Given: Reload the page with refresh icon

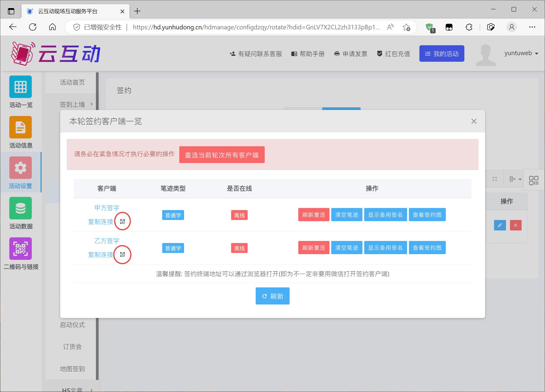Looking at the screenshot, I should click(x=33, y=27).
